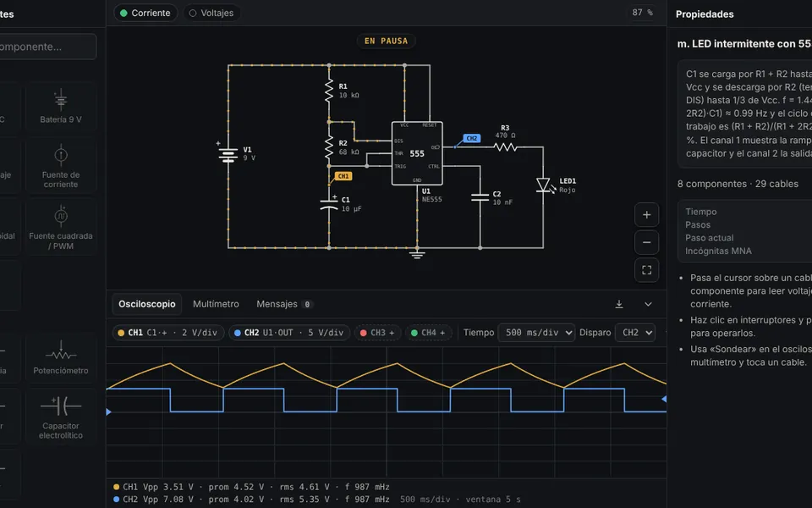Select the LED1 Rojo diode symbol
812x508 pixels.
point(544,185)
